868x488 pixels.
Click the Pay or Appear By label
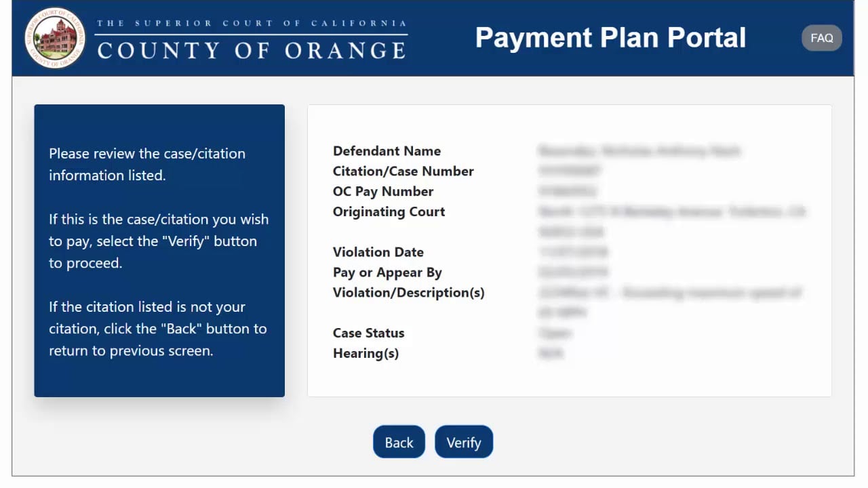click(387, 272)
